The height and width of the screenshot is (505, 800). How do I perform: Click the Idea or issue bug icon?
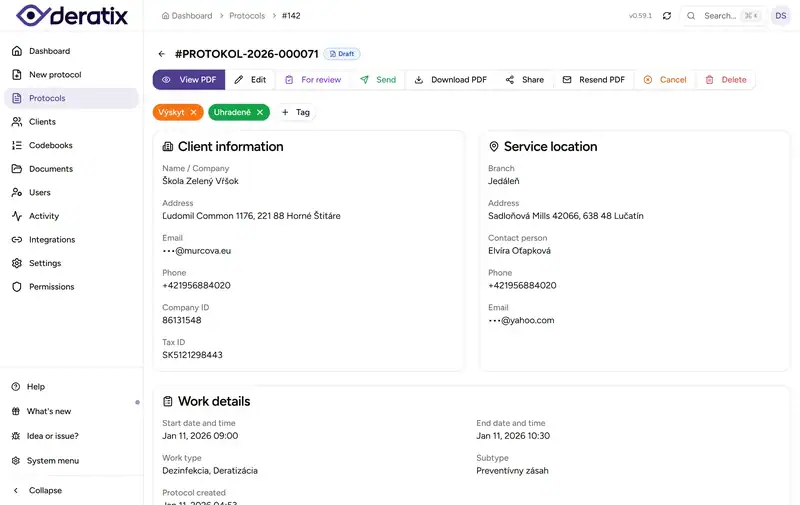click(16, 436)
